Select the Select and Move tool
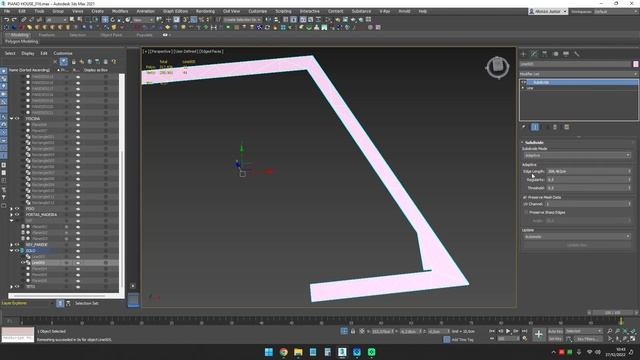 105,20
